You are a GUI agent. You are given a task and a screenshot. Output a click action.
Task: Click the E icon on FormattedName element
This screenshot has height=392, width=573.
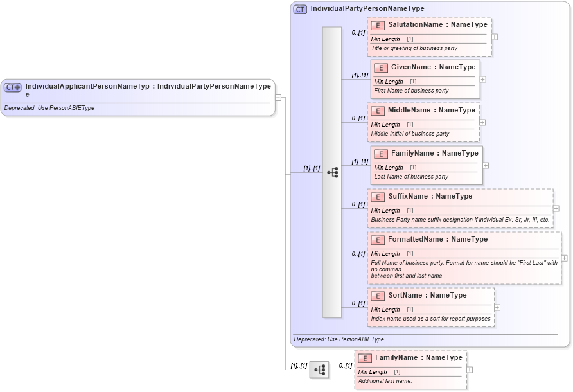click(x=378, y=239)
